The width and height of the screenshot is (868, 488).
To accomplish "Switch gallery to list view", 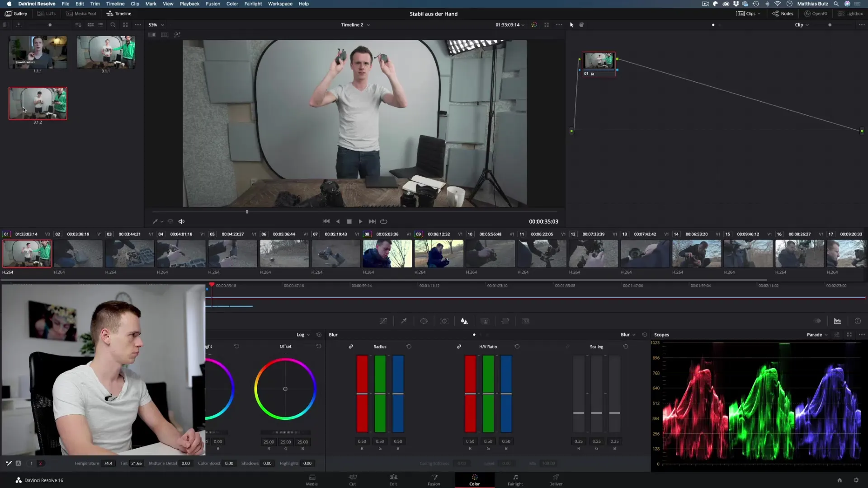I will pyautogui.click(x=100, y=25).
